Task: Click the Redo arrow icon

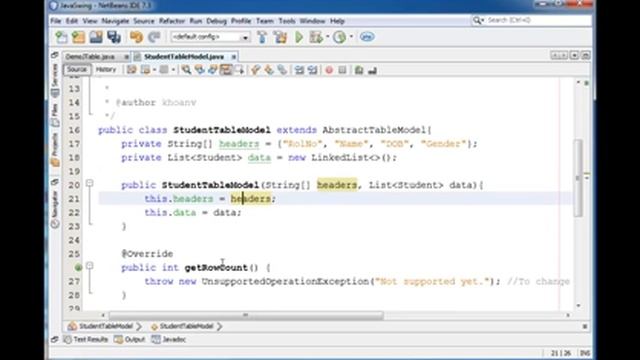Action: [x=154, y=37]
